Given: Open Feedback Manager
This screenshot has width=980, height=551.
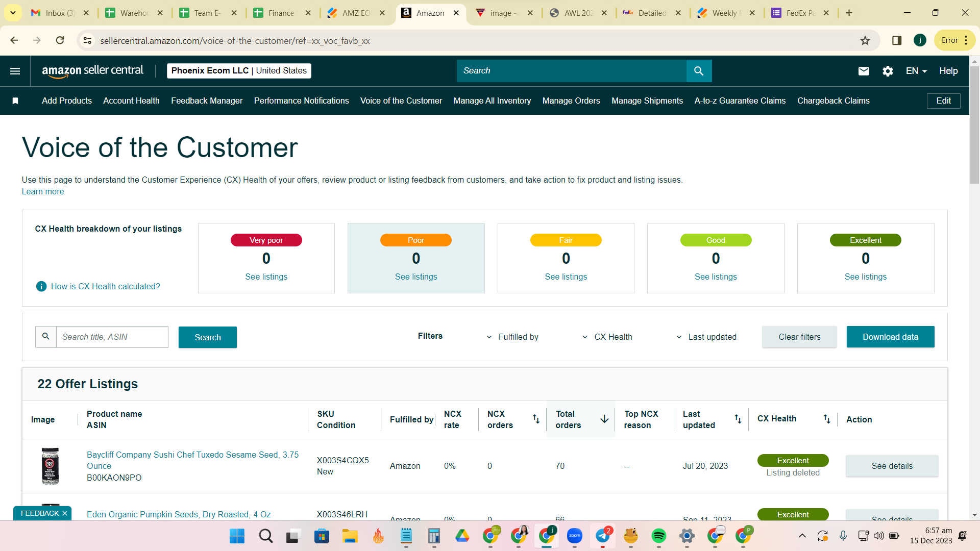Looking at the screenshot, I should [207, 101].
